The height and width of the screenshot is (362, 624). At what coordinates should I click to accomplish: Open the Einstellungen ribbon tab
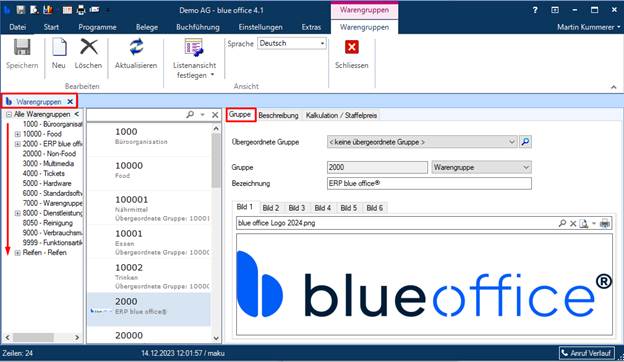260,27
